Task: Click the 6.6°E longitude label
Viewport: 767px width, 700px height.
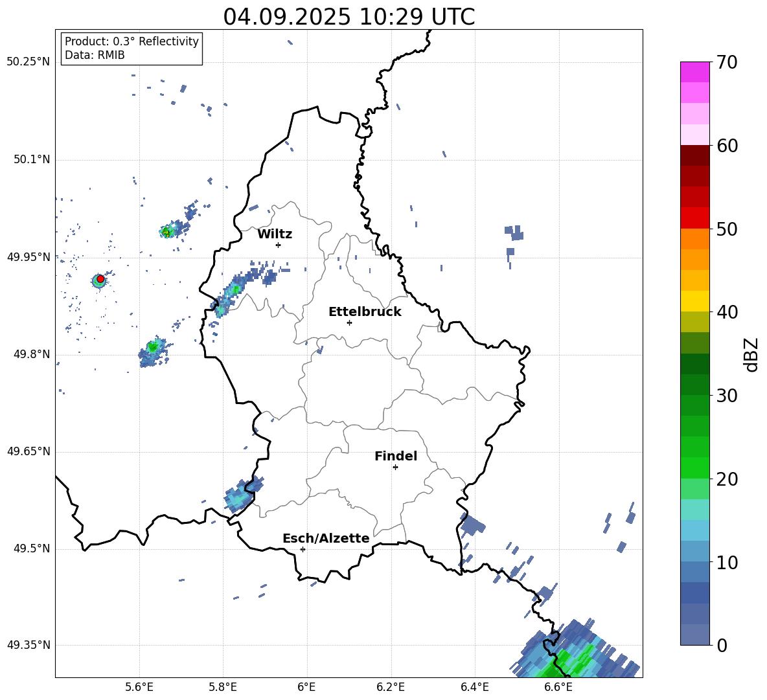Action: (x=558, y=687)
